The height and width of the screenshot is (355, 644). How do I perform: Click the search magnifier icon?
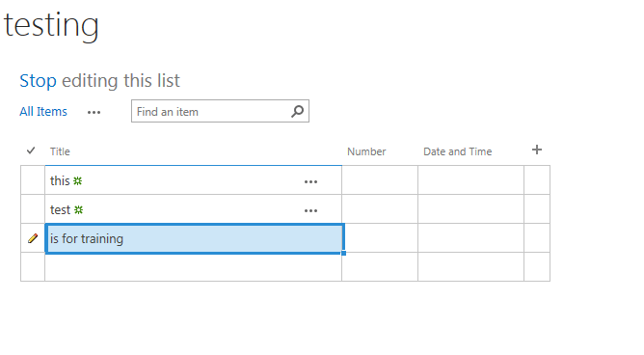click(x=297, y=111)
